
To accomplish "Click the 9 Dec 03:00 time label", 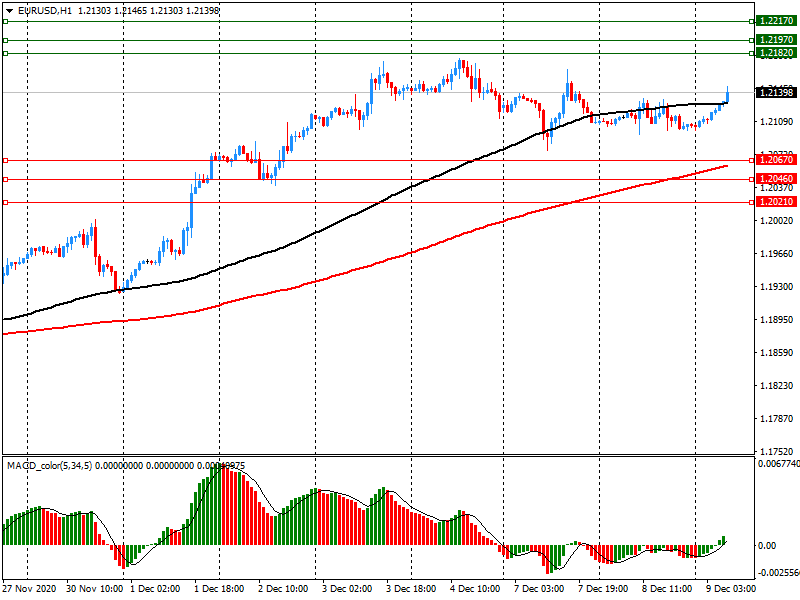I will (x=731, y=589).
